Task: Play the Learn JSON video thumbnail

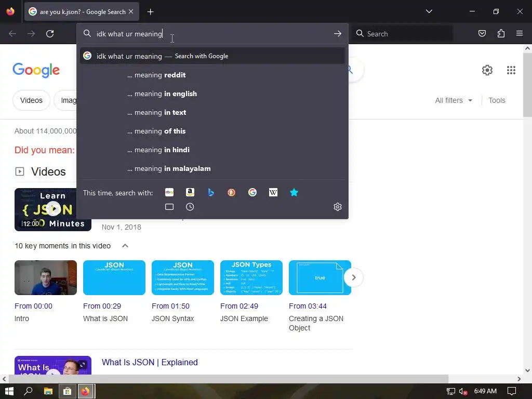Action: 53,209
